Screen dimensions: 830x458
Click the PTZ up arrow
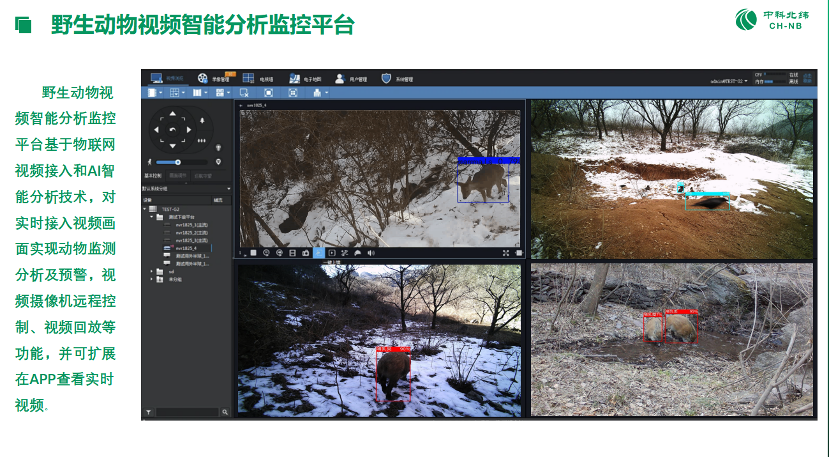pyautogui.click(x=174, y=113)
